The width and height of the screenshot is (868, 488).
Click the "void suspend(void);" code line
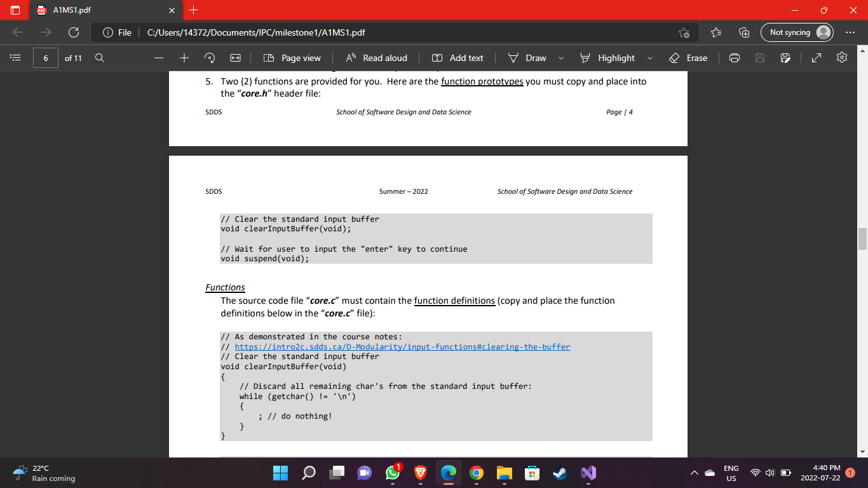(265, 259)
